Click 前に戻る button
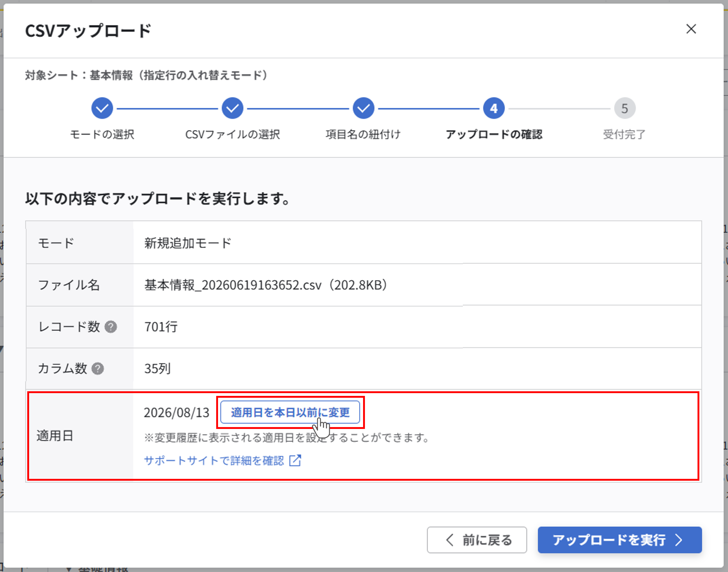Viewport: 728px width, 572px height. coord(477,540)
